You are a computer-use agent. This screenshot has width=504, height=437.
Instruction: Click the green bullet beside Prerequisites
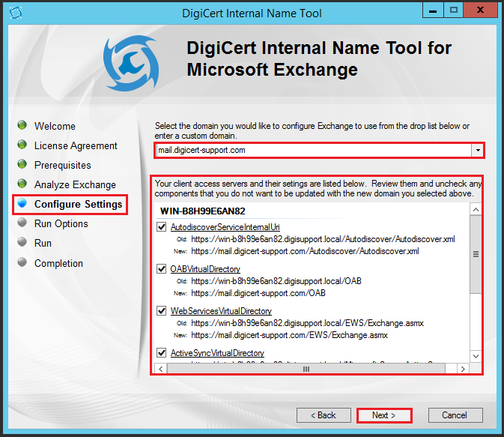pyautogui.click(x=22, y=164)
